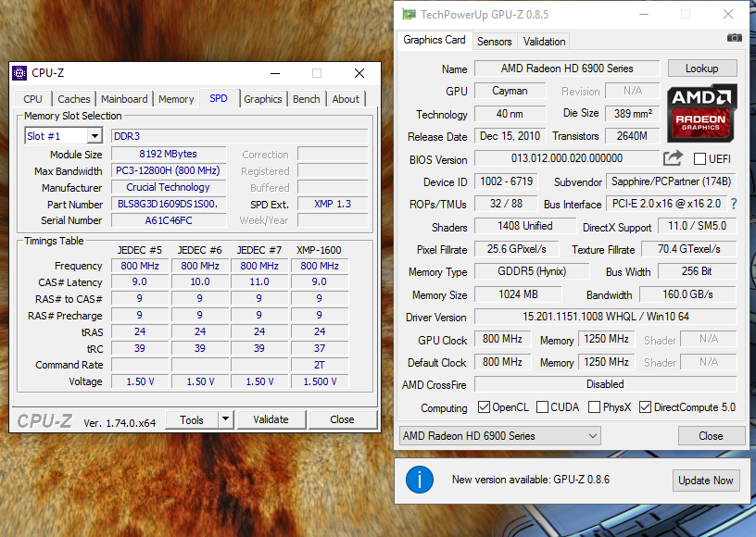This screenshot has height=537, width=756.
Task: Select the SPD tab
Action: click(219, 98)
